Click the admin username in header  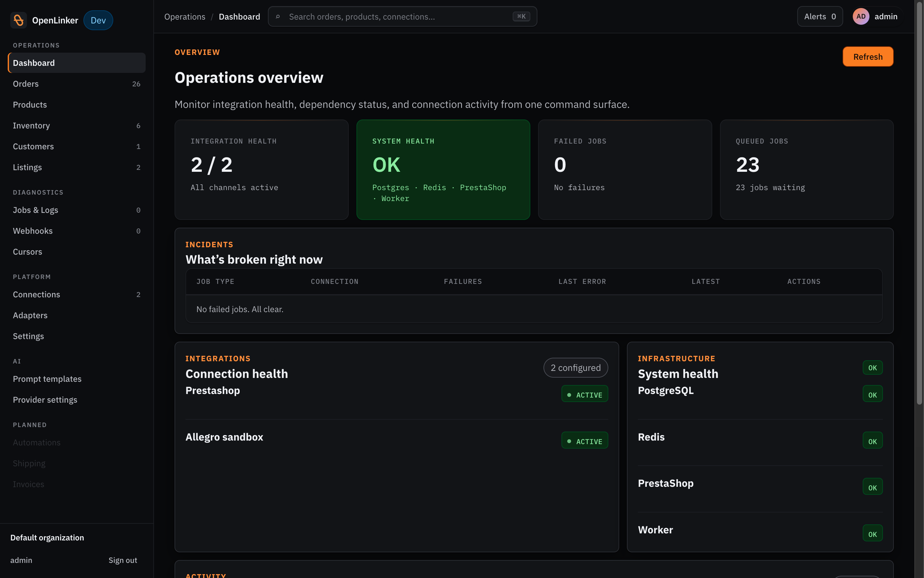[886, 16]
